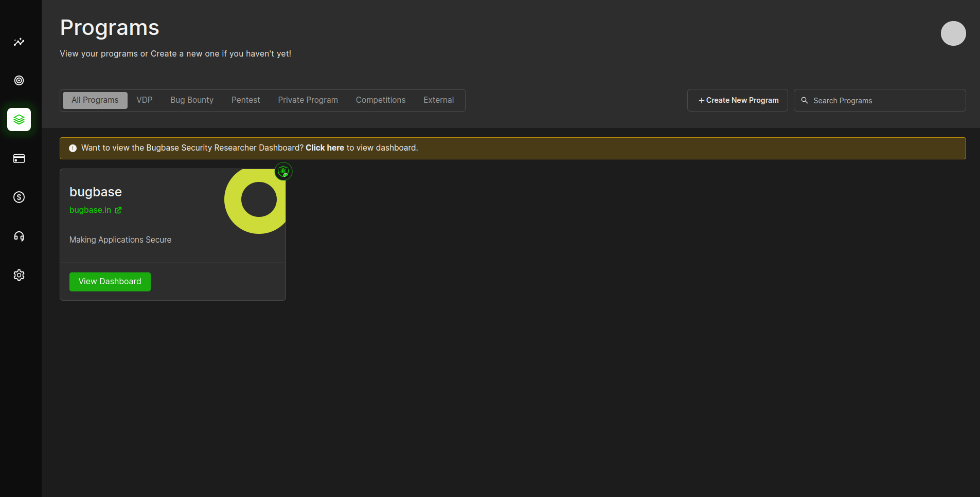Switch to the Pentest tab

point(246,100)
